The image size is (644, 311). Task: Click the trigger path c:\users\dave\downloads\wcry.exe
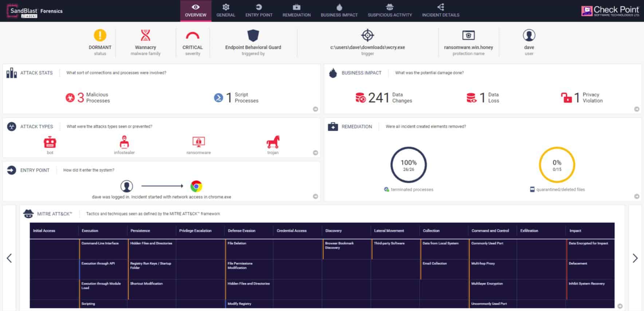[x=368, y=47]
